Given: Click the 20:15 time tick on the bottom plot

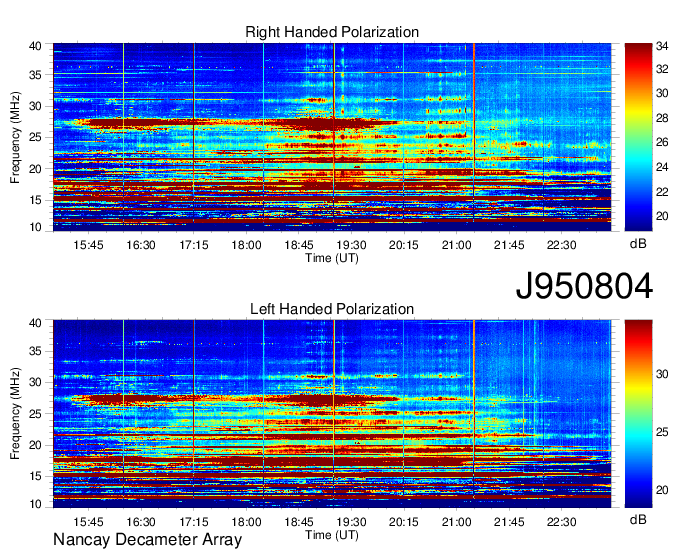Looking at the screenshot, I should click(404, 522).
